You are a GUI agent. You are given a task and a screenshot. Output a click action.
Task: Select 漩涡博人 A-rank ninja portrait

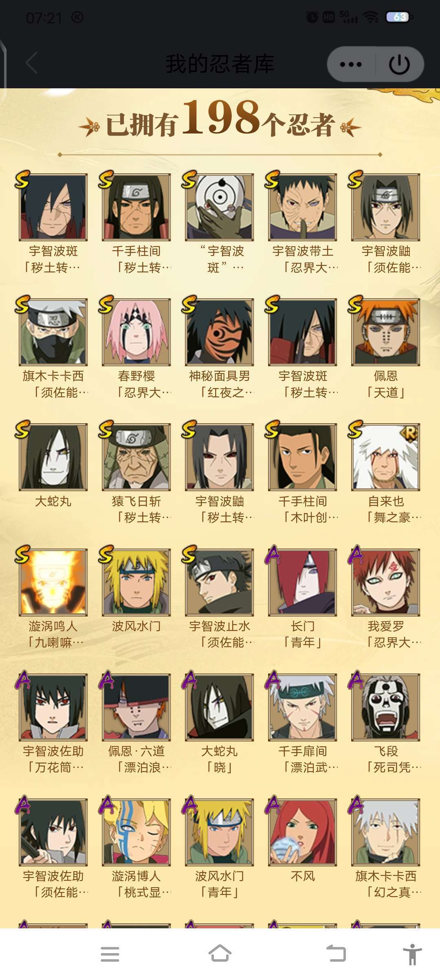[x=136, y=832]
